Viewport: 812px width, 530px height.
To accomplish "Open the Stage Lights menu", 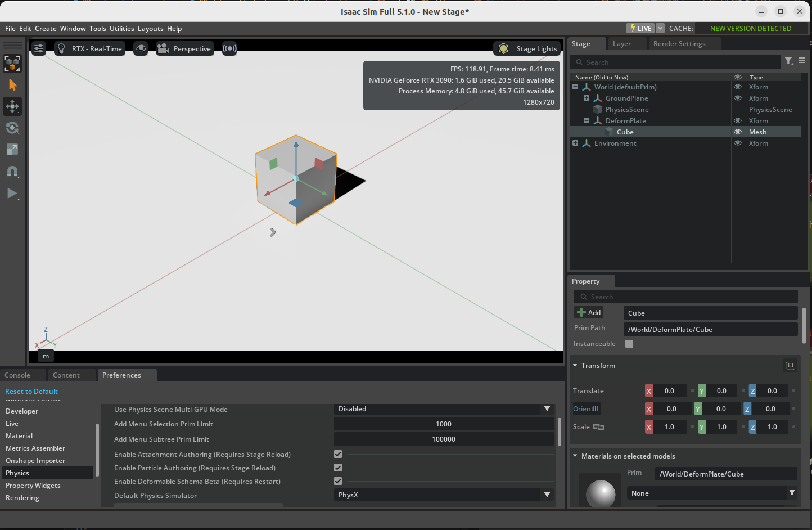I will click(x=526, y=48).
